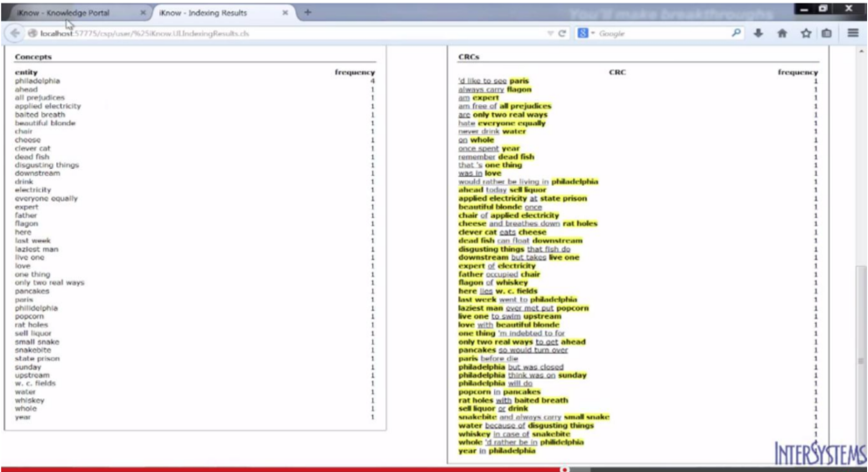Click CRC 'hate everyone equally'
This screenshot has width=868, height=472.
point(502,123)
